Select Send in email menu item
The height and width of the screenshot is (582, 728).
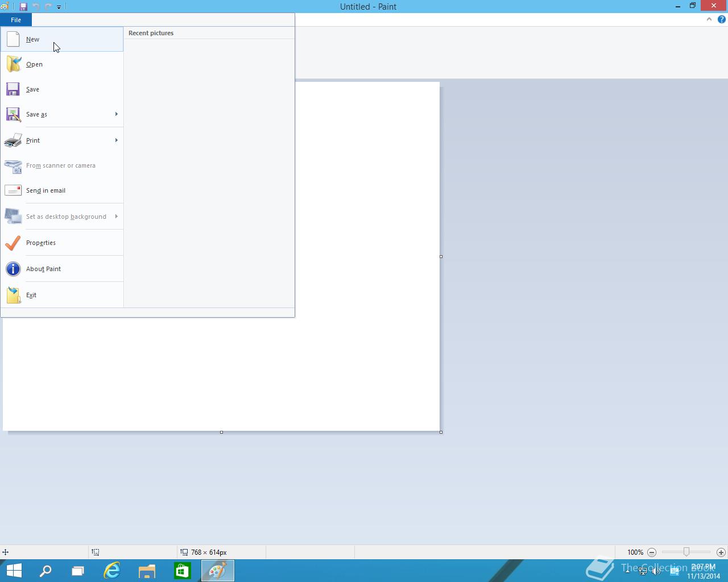coord(62,190)
